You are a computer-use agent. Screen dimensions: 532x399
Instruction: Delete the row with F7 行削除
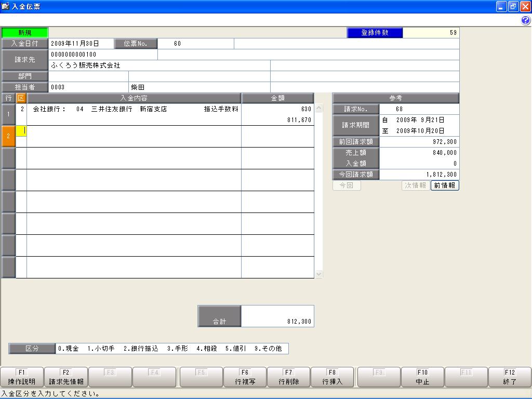tap(289, 377)
